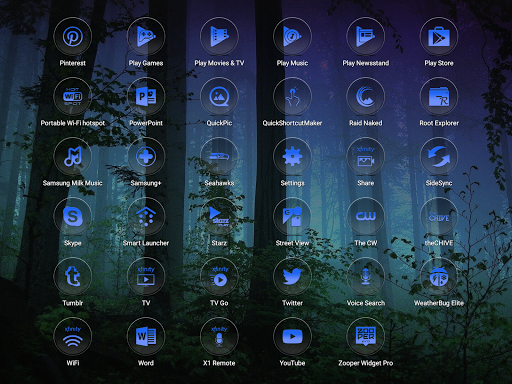
Task: Click the "Voice Search" label text
Action: [x=366, y=303]
